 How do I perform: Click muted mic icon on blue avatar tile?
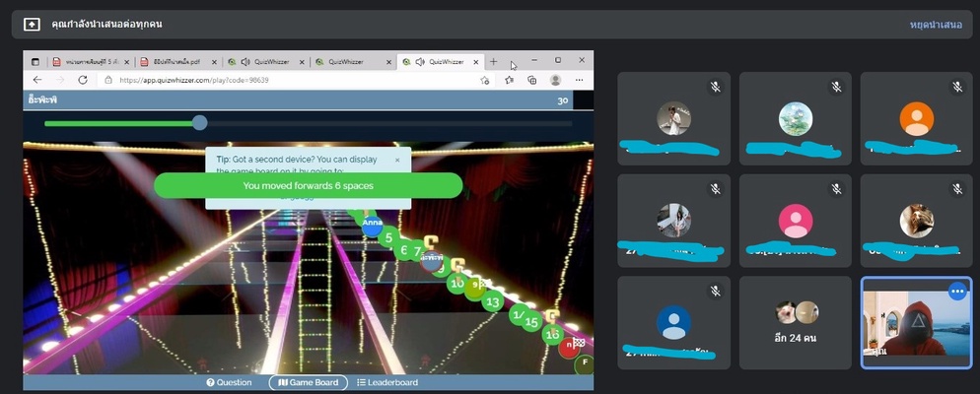click(x=716, y=291)
